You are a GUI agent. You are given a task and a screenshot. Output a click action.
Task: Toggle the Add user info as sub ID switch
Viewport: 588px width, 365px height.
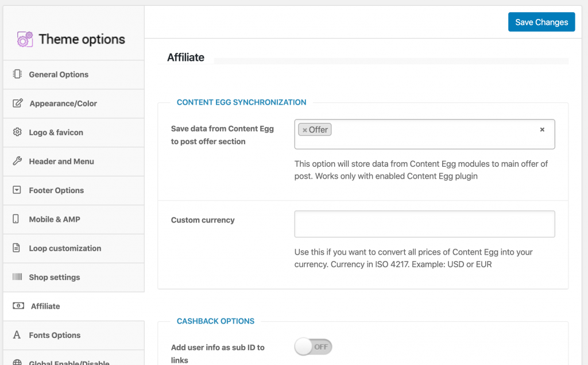[314, 347]
